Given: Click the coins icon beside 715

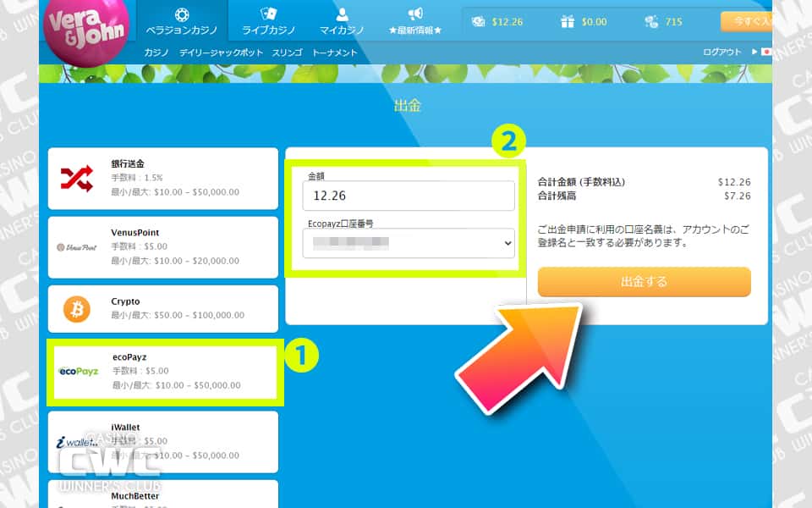Looking at the screenshot, I should [x=651, y=21].
